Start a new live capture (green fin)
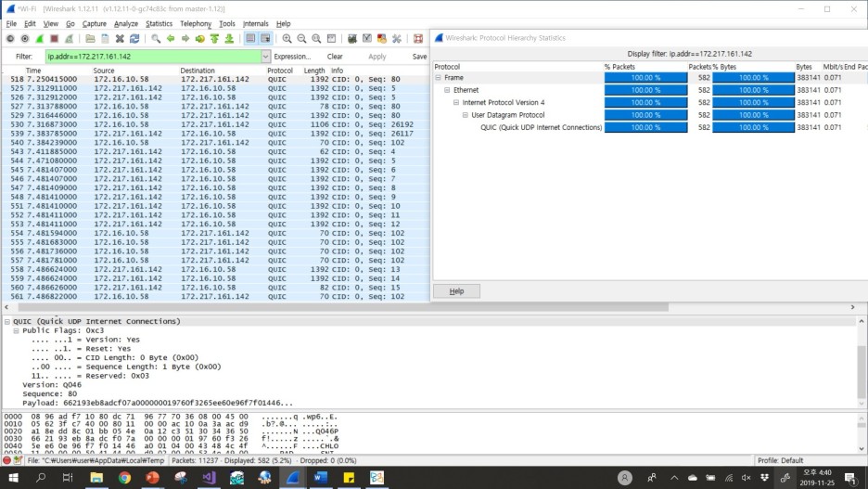This screenshot has width=868, height=489. pos(39,38)
